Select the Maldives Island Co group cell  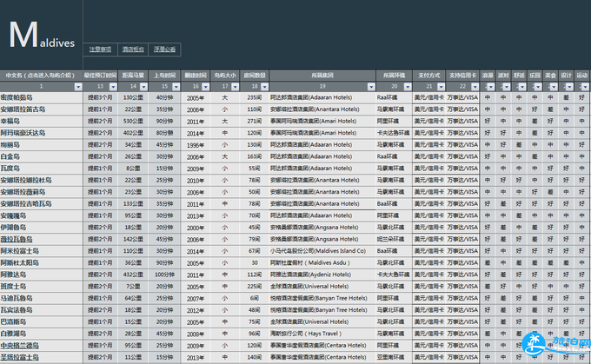(x=322, y=251)
